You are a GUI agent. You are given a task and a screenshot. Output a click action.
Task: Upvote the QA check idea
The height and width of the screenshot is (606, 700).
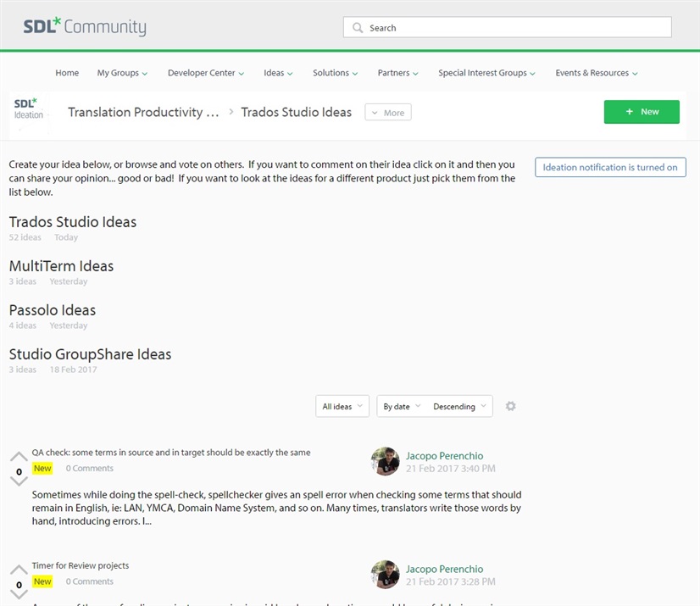click(x=19, y=456)
